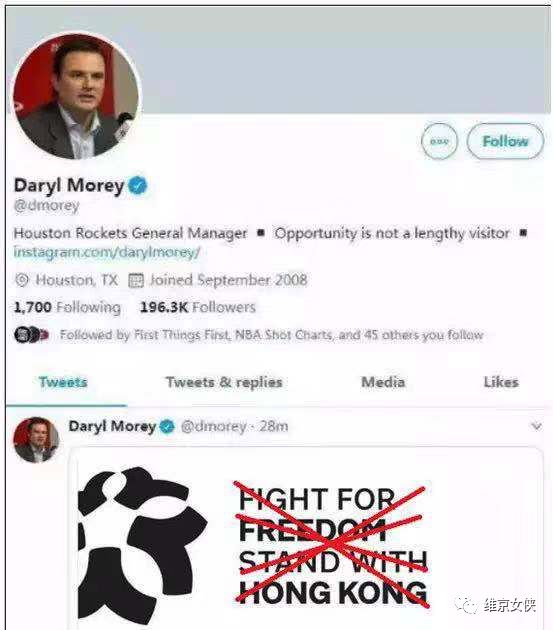View the 196.3K Followers list
This screenshot has height=630, width=553.
coord(198,307)
